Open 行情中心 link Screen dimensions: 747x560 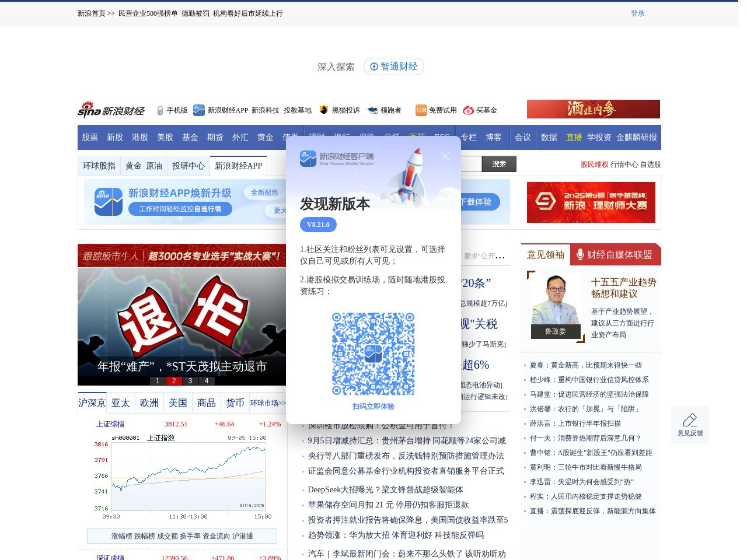point(624,164)
